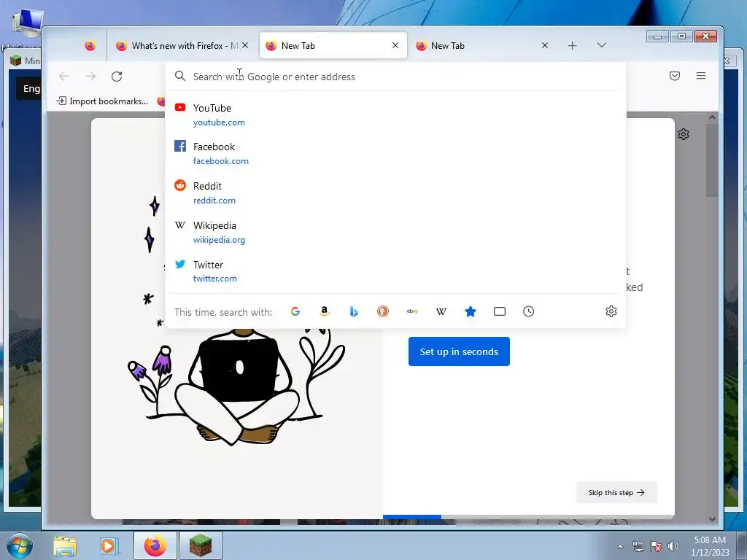Search with eBay engine icon

(x=412, y=311)
